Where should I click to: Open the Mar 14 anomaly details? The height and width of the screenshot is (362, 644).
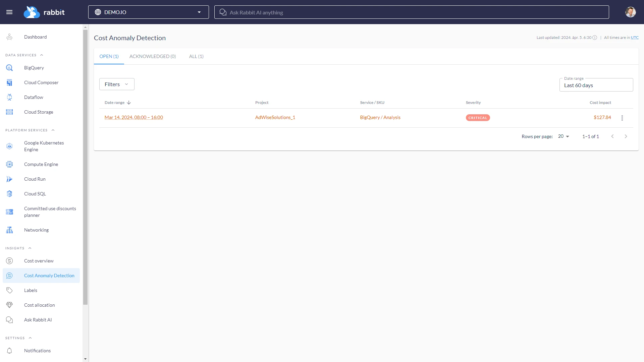[133, 117]
